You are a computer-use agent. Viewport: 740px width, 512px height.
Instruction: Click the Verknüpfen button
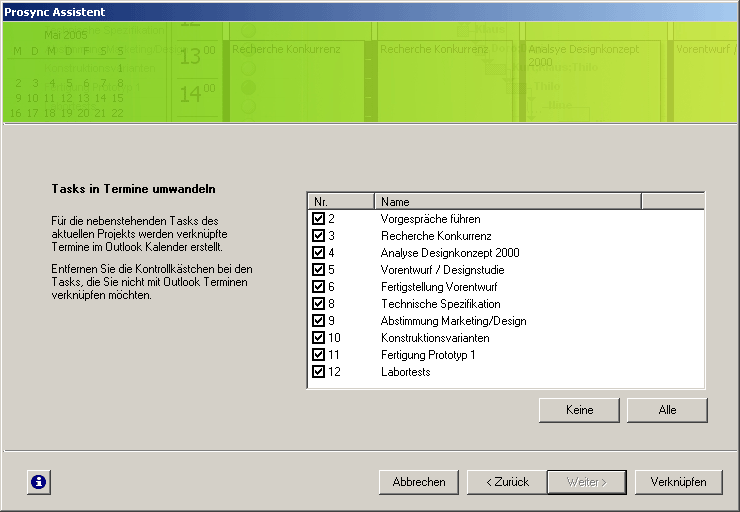click(x=678, y=482)
